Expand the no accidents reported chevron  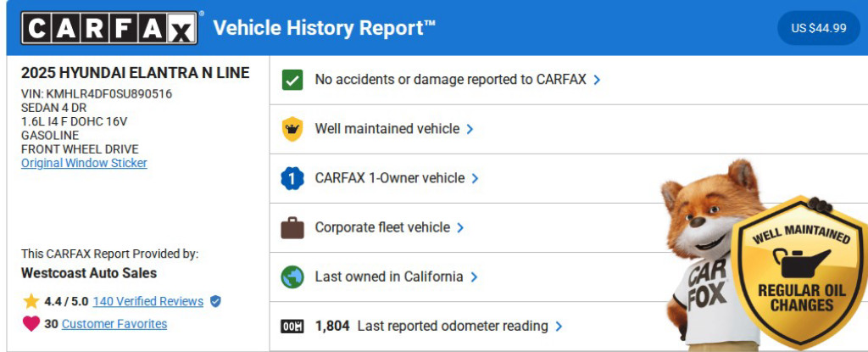pyautogui.click(x=597, y=80)
